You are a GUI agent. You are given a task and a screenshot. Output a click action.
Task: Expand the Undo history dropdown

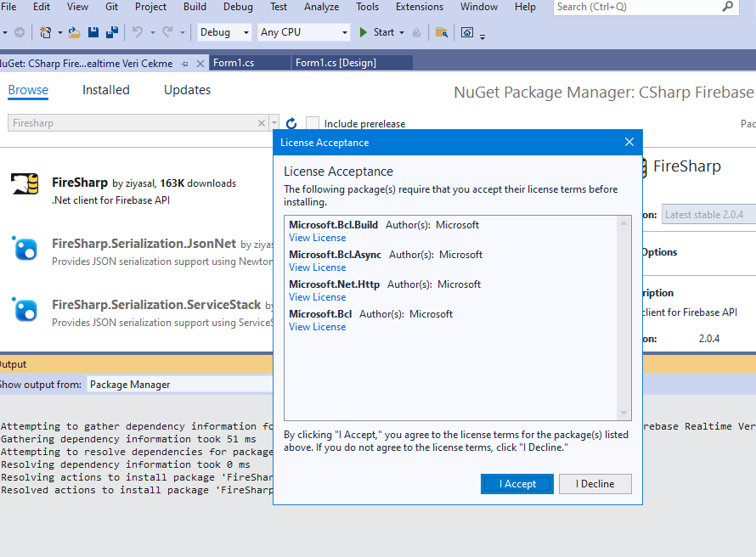[152, 32]
